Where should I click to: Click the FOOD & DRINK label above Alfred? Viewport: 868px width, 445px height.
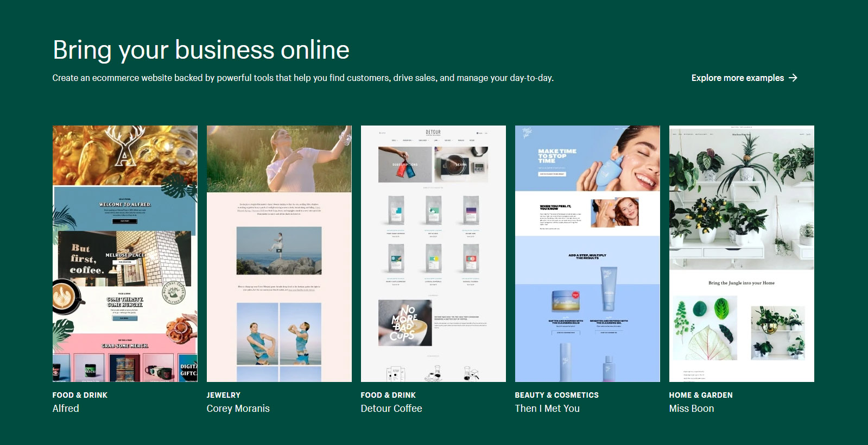[80, 395]
